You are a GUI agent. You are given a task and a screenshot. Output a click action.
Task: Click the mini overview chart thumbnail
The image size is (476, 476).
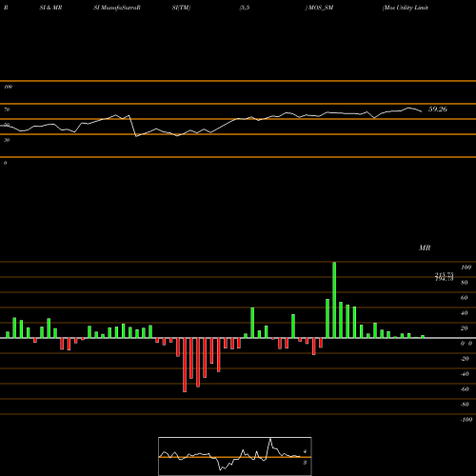(x=235, y=456)
